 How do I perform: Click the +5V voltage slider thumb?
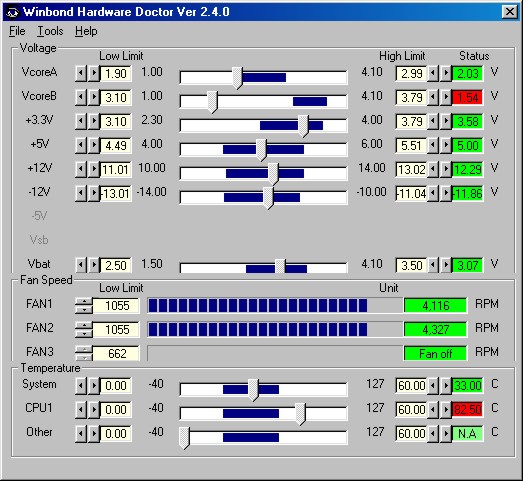[262, 149]
